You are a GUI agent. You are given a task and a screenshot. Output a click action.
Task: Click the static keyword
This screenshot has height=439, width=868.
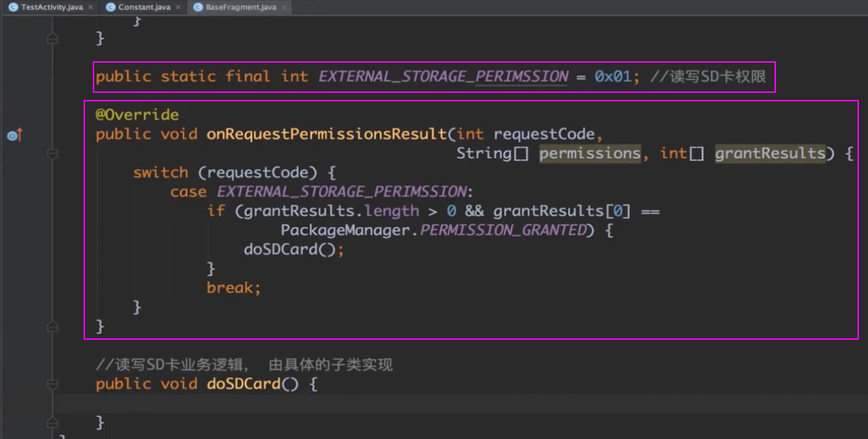pyautogui.click(x=188, y=77)
